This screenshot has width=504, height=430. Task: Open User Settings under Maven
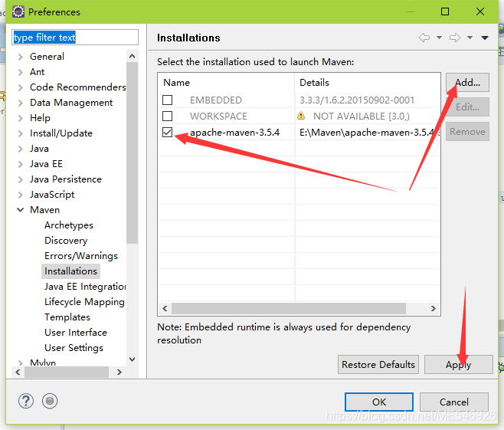coord(74,348)
